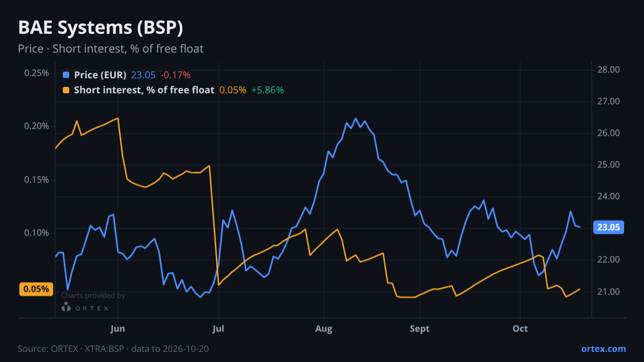
Task: Select the 'Price (EUR)' legend label
Action: 100,75
